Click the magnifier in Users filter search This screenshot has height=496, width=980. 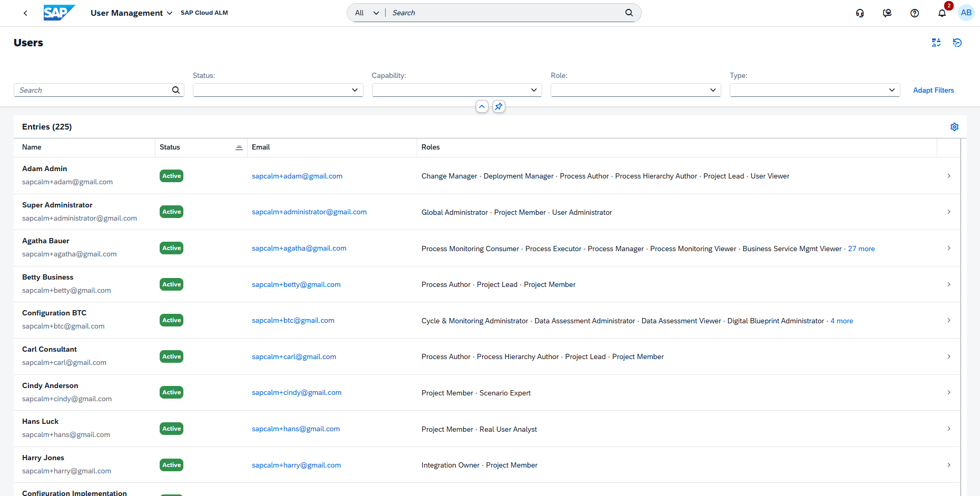[176, 90]
